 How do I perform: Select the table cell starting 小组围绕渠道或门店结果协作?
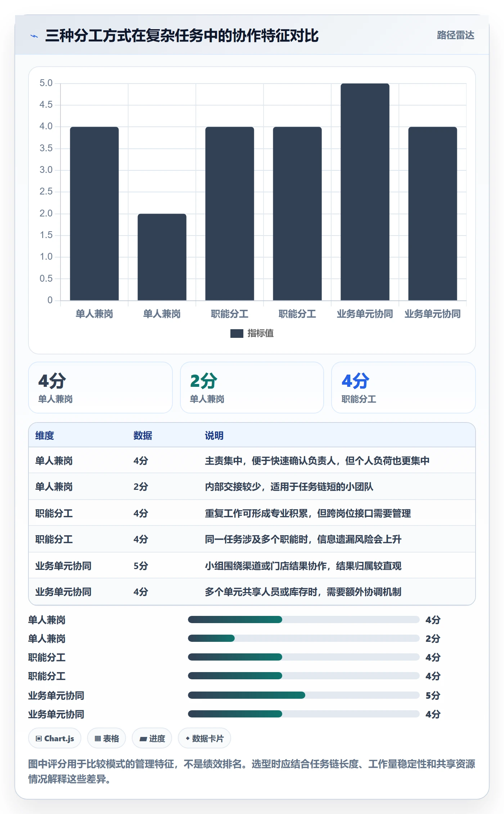(x=303, y=566)
